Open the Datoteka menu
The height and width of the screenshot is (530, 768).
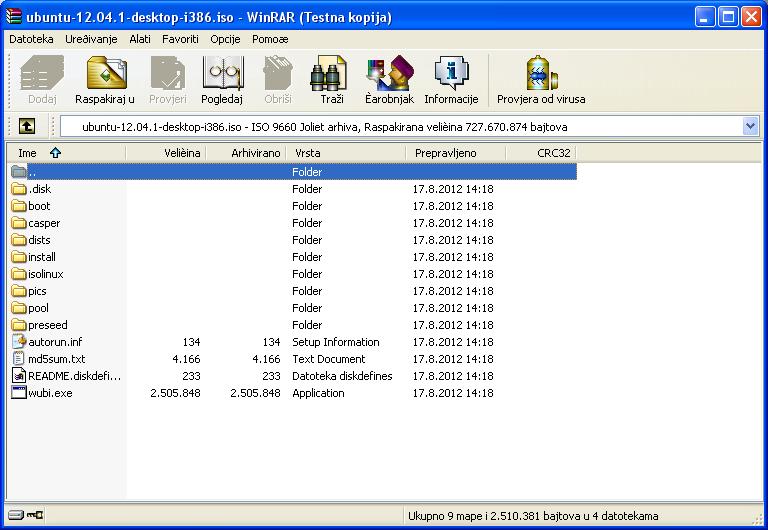(x=31, y=39)
